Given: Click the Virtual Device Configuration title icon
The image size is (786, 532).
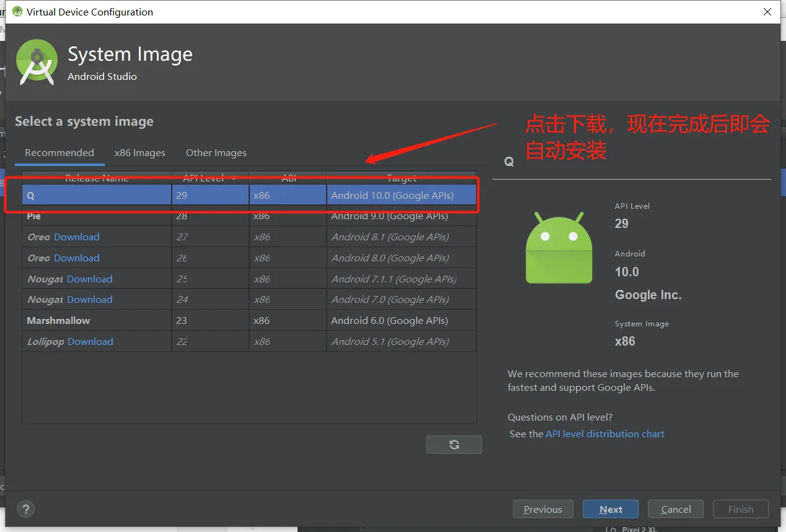Looking at the screenshot, I should [17, 12].
